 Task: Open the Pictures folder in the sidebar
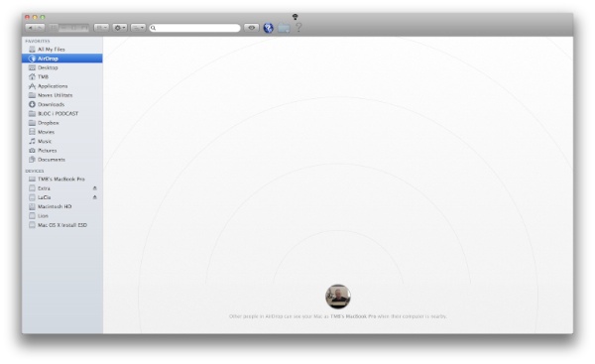[61, 151]
